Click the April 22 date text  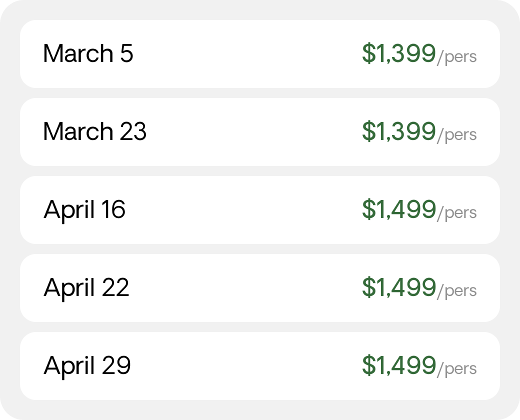86,288
